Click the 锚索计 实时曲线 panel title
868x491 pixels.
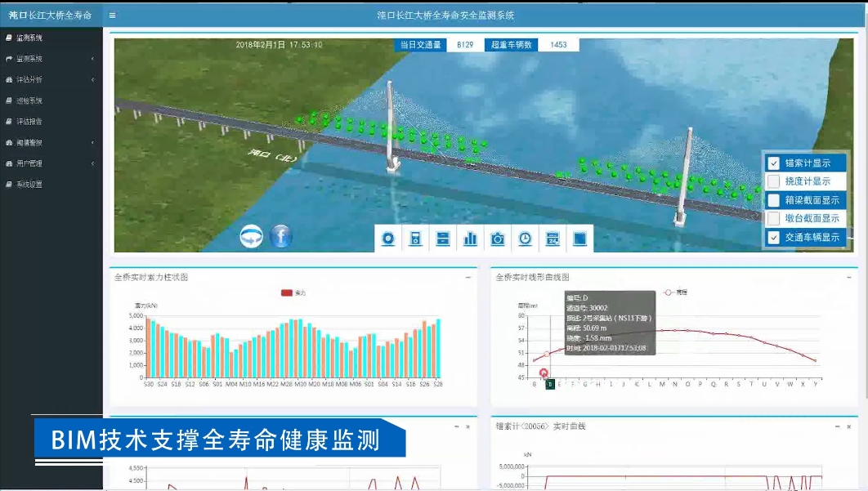coord(540,426)
